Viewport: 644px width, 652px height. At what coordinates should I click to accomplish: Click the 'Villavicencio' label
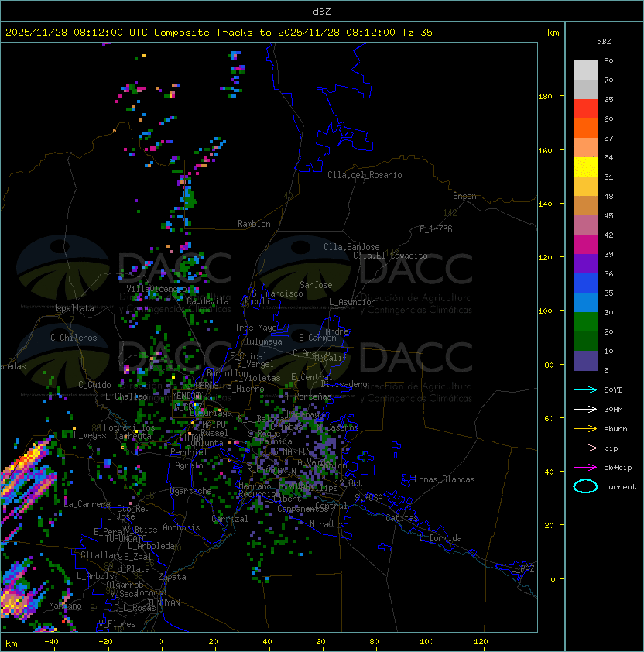pos(156,289)
